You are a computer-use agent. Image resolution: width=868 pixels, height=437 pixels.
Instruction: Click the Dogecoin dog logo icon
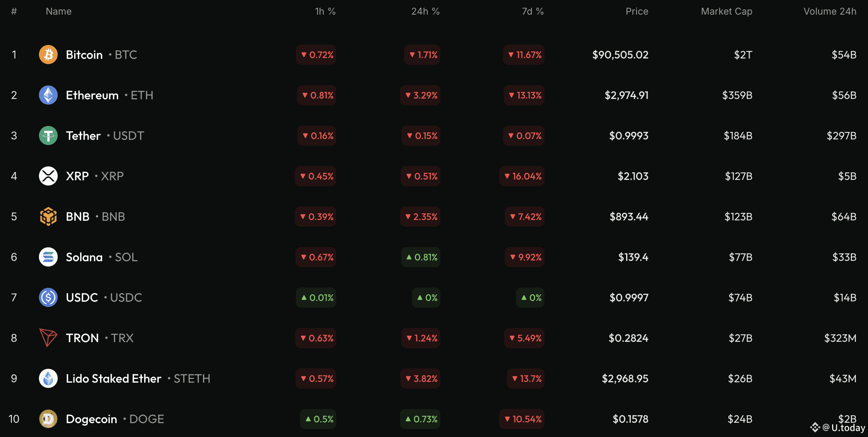click(48, 419)
